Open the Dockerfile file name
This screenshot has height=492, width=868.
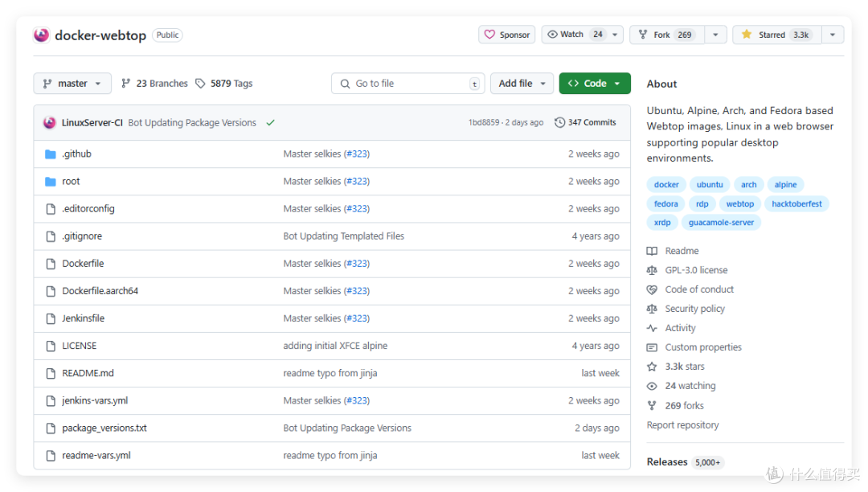tap(83, 264)
